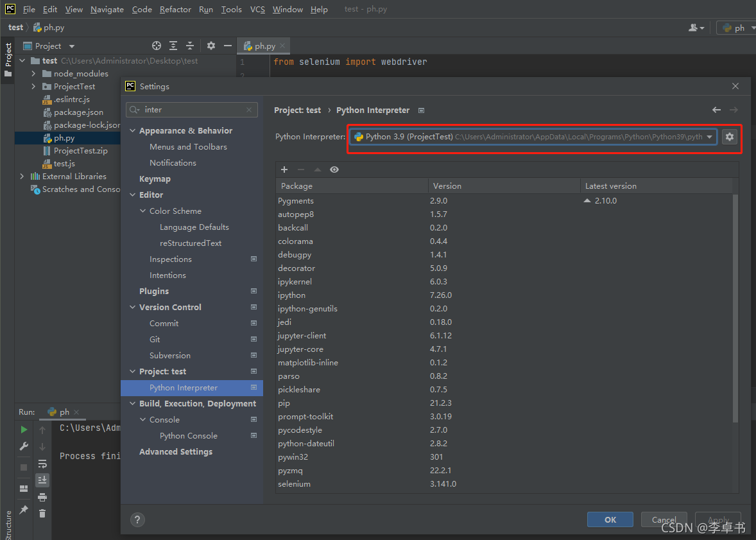This screenshot has height=540, width=756.
Task: Expand External Libraries in project tree
Action: [22, 176]
